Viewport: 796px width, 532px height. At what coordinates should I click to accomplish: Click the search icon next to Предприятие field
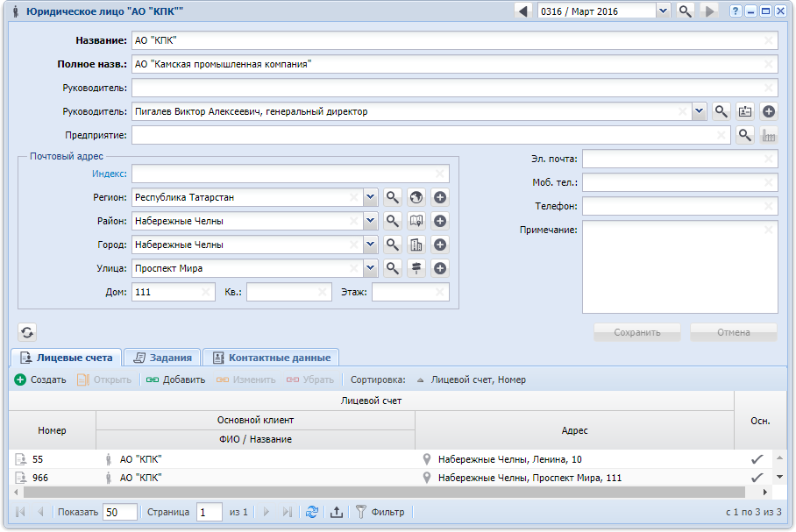744,135
